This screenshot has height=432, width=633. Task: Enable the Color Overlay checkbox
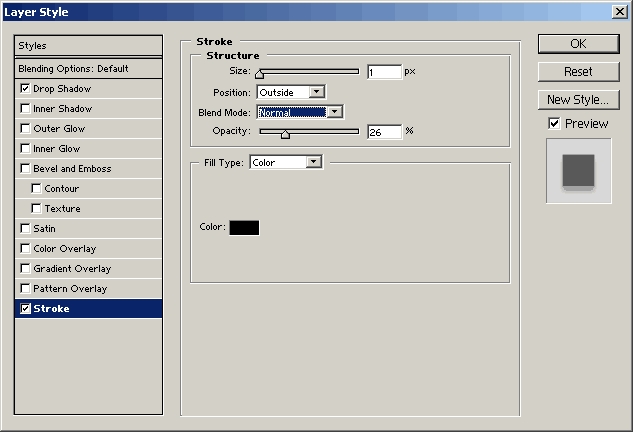pyautogui.click(x=25, y=248)
